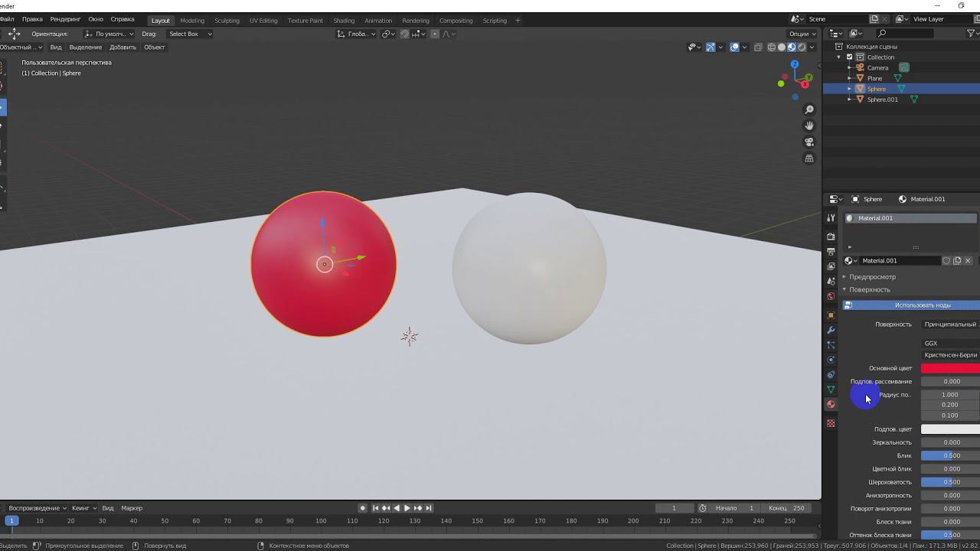Toggle camera view in the viewport
This screenshot has width=980, height=551.
click(809, 142)
